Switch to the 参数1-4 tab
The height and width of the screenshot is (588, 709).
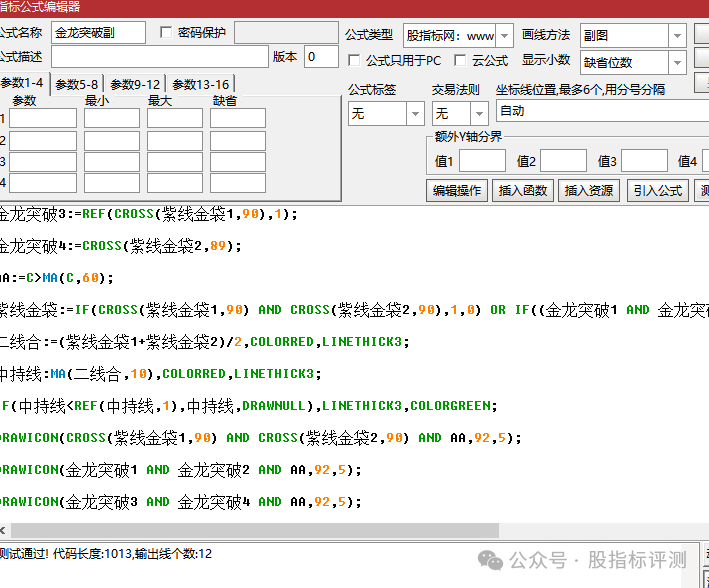pyautogui.click(x=24, y=83)
